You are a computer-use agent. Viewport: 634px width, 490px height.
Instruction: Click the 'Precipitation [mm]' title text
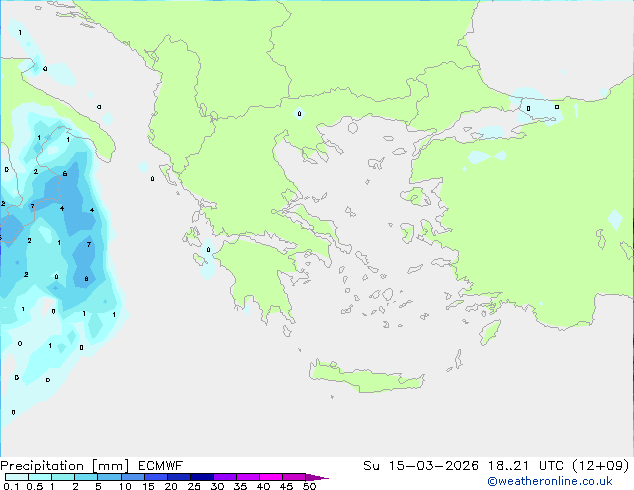click(x=64, y=466)
